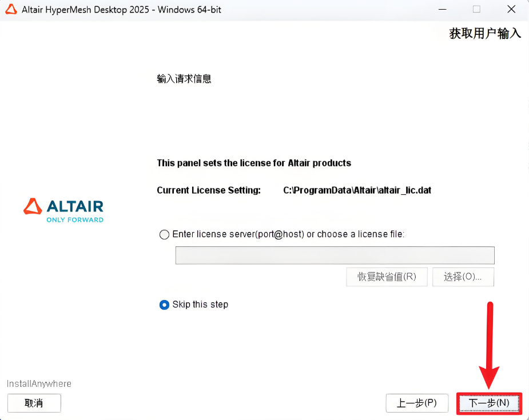Click the Skip this step label text

click(x=200, y=305)
